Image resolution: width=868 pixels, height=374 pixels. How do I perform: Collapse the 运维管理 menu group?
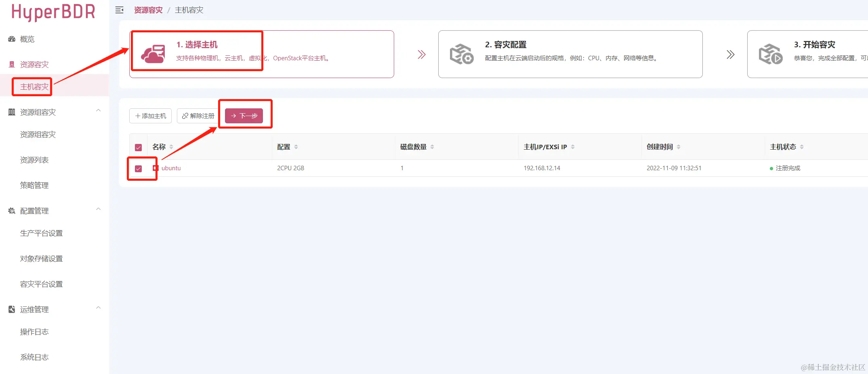tap(98, 308)
